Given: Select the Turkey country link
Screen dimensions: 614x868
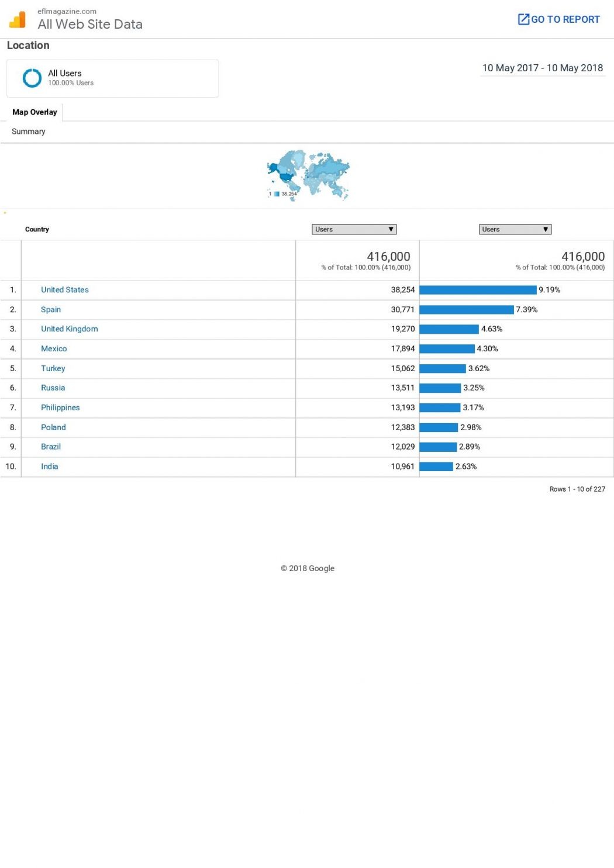Looking at the screenshot, I should [53, 369].
